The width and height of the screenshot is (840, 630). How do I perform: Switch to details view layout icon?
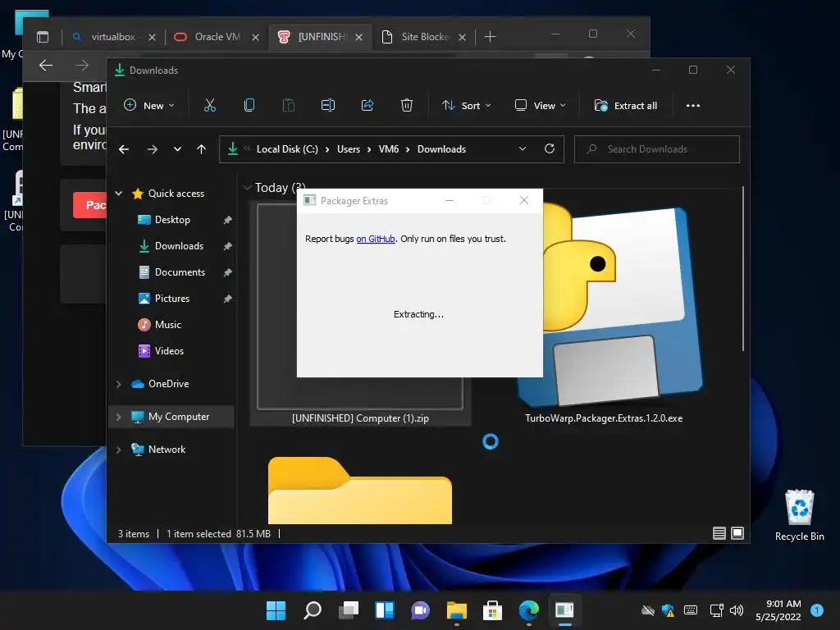[719, 533]
